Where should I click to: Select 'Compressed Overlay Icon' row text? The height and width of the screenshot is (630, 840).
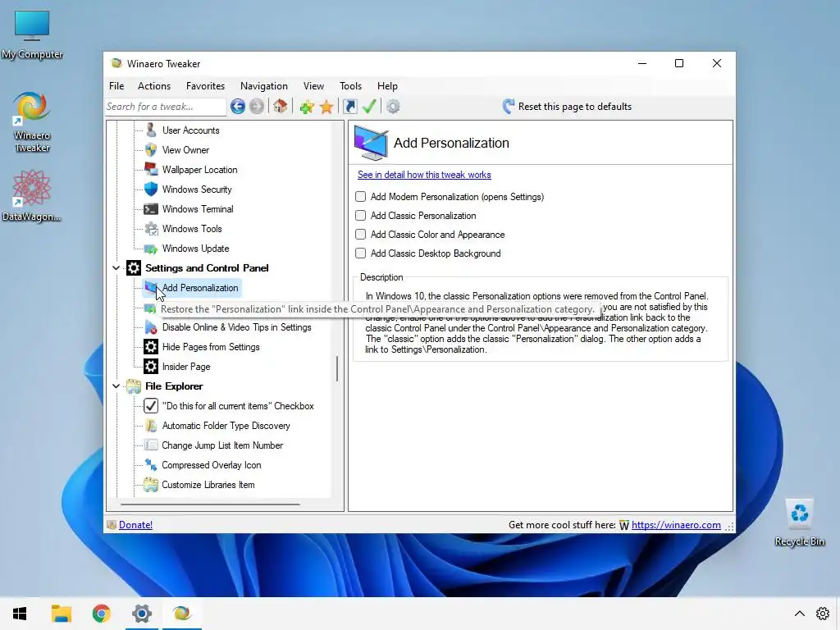coord(211,465)
